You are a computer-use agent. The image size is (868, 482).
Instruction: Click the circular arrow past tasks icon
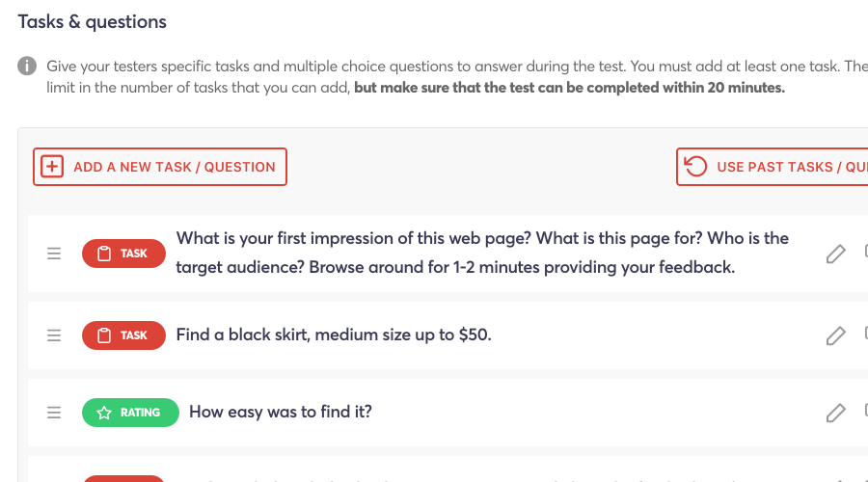point(694,167)
